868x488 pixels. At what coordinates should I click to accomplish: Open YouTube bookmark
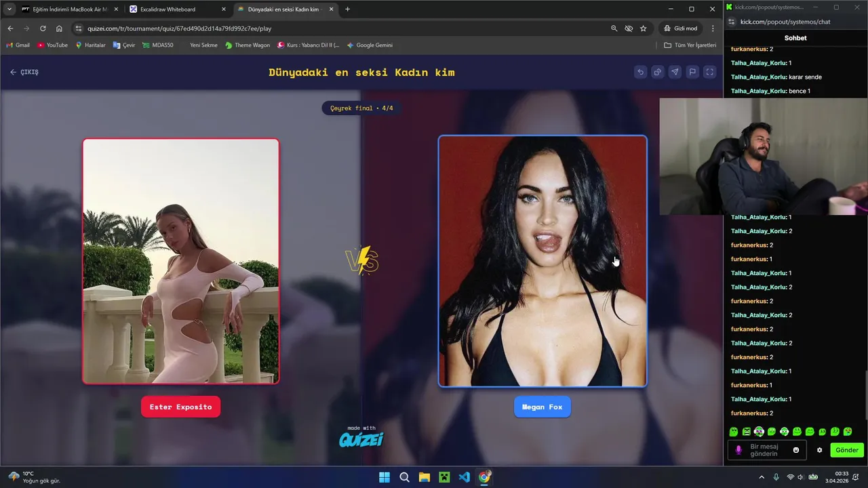[52, 45]
